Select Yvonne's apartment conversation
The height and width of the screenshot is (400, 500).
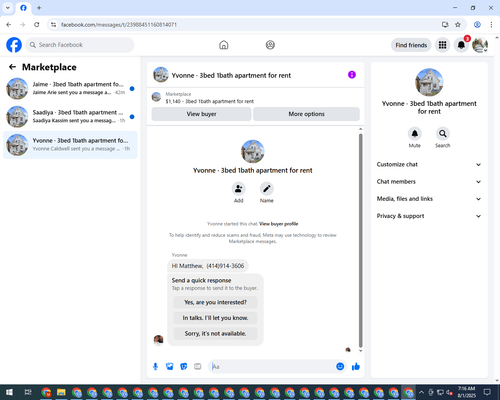(x=70, y=145)
